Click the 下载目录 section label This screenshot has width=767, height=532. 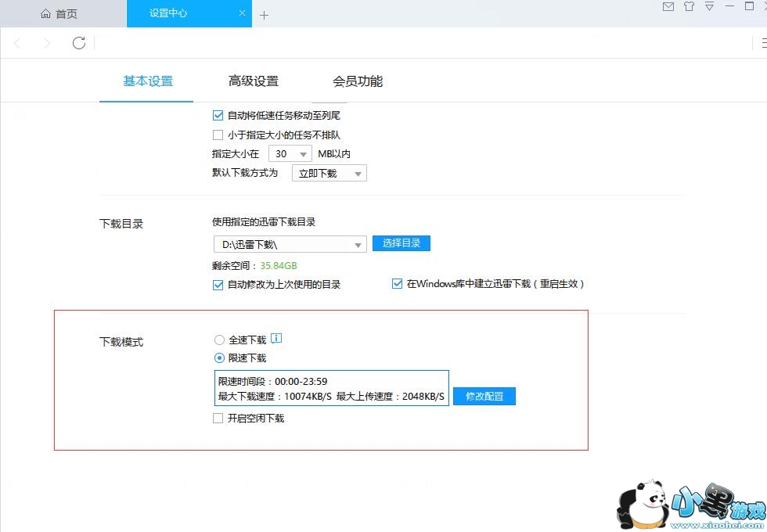pyautogui.click(x=121, y=224)
